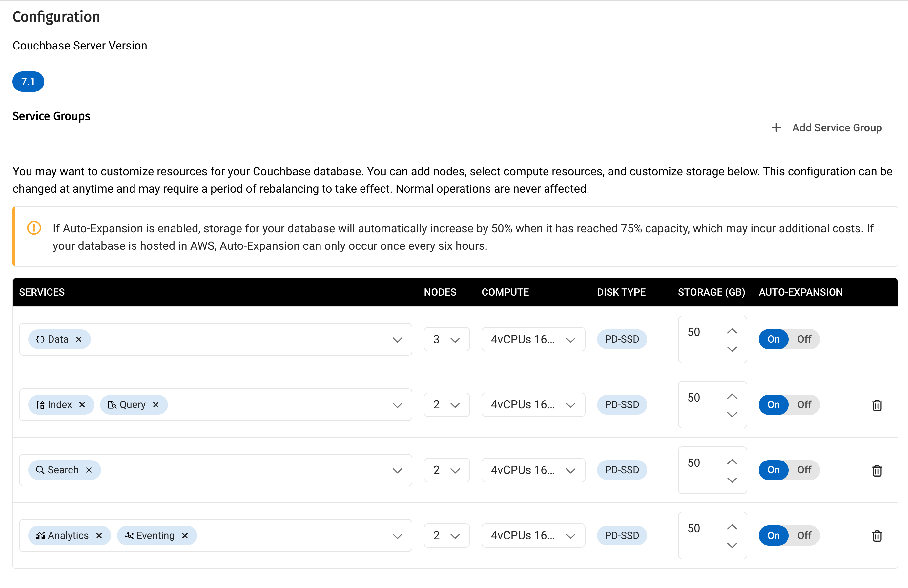Remove the Index service tag
Screen dimensions: 908x588
click(82, 405)
